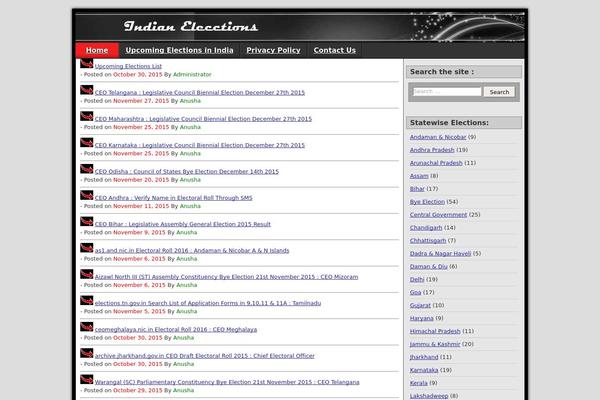Screen dimensions: 600x400
Task: Click 'Search the site :' heading
Action: [x=442, y=72]
